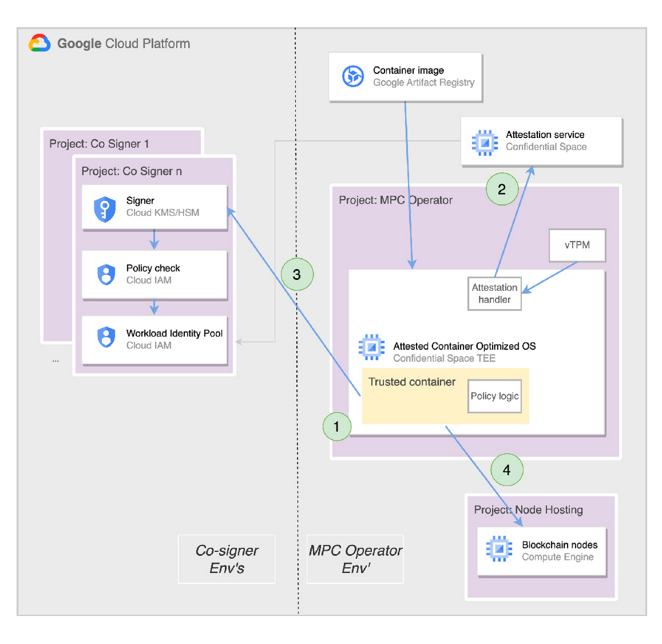Viewport: 662px width, 644px height.
Task: Click the Policy check Cloud IAM shield icon
Action: coord(106,274)
